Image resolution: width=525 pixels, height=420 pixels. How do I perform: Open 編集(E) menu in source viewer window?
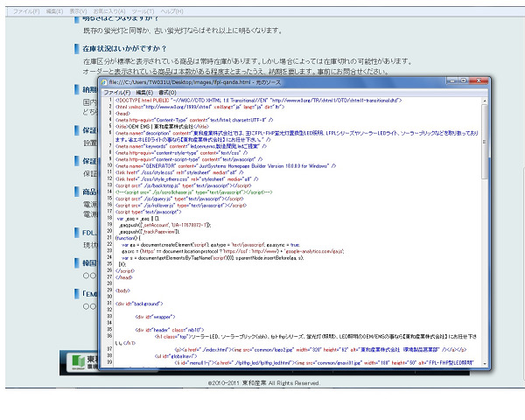point(144,93)
